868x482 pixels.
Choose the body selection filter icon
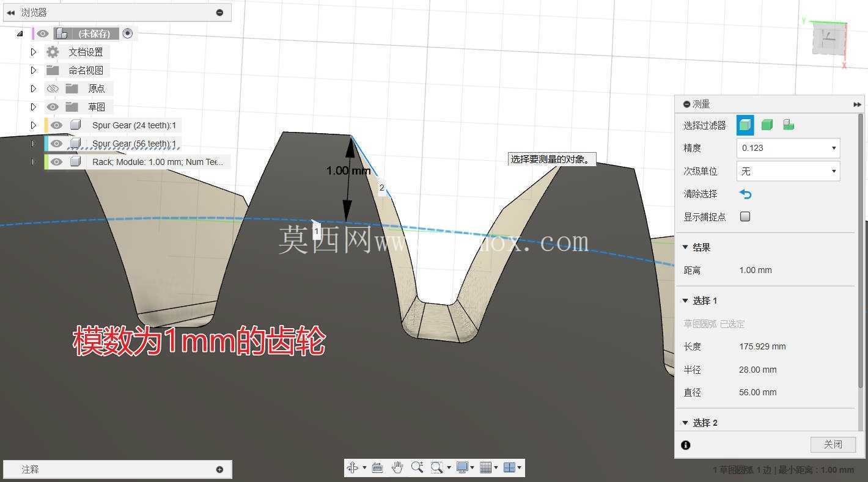coord(745,125)
